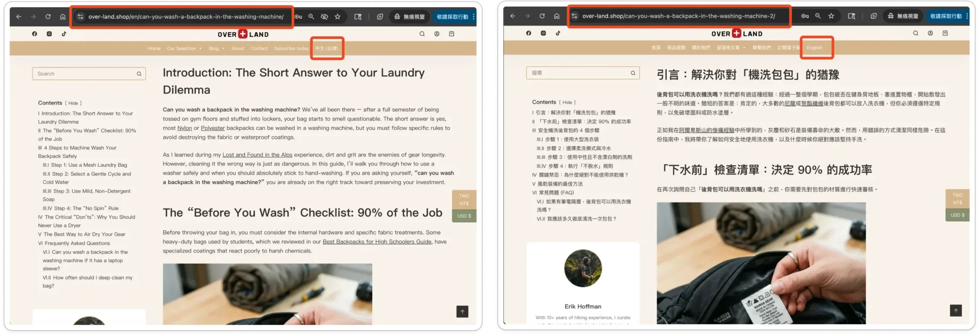Hide the Contents table on English page
Image resolution: width=980 pixels, height=335 pixels.
[x=73, y=103]
